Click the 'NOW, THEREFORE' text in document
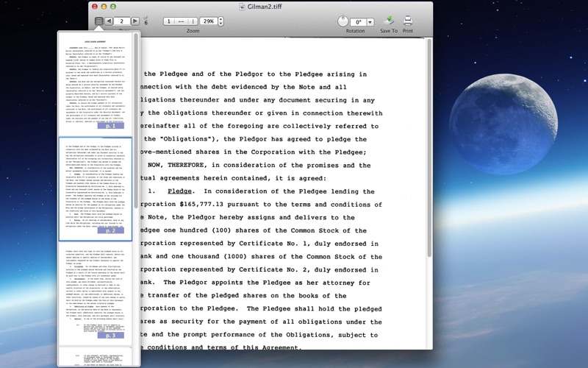This screenshot has height=368, width=588. [x=176, y=165]
